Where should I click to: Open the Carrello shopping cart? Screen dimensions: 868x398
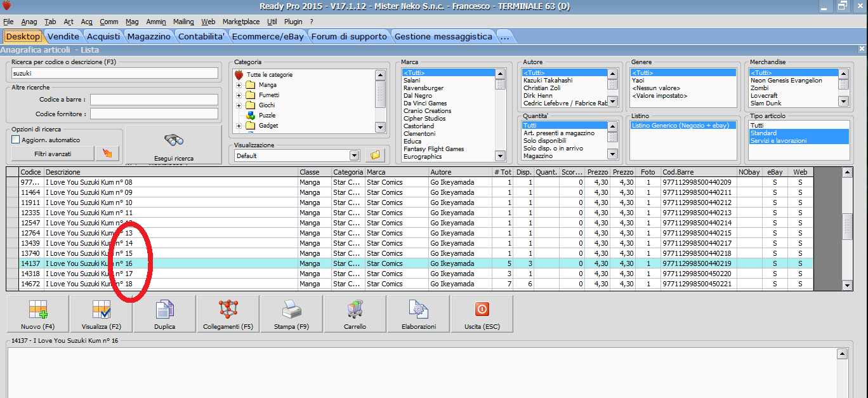coord(355,314)
